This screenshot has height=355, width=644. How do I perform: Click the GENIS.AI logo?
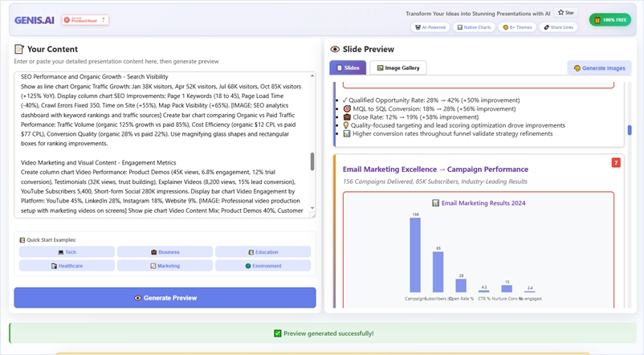[32, 18]
